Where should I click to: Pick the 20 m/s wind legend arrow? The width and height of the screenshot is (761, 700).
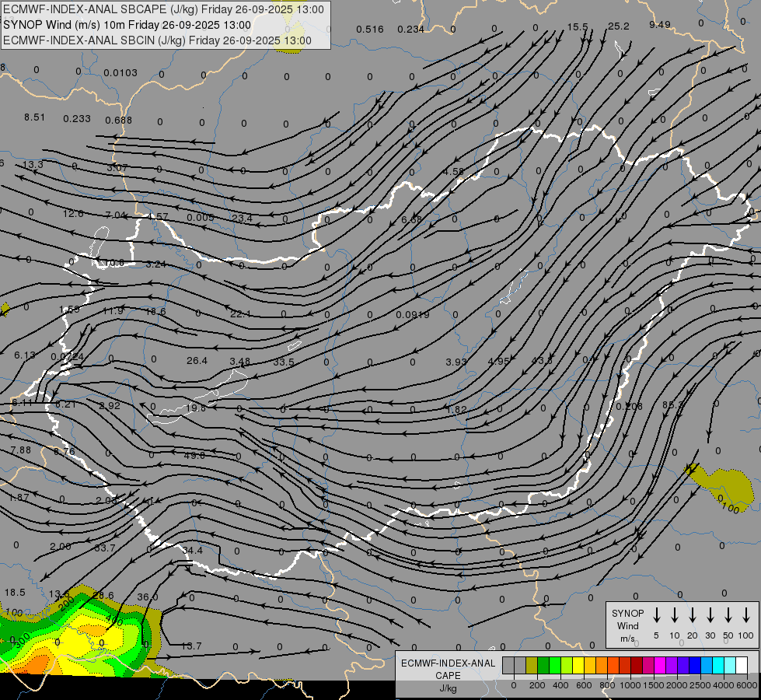tap(692, 615)
